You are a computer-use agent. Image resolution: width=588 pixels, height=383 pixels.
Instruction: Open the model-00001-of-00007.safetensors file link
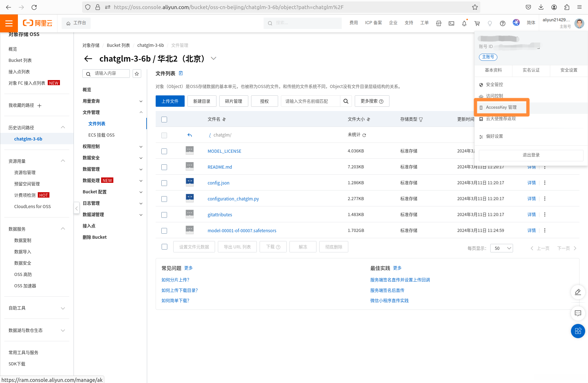point(242,231)
